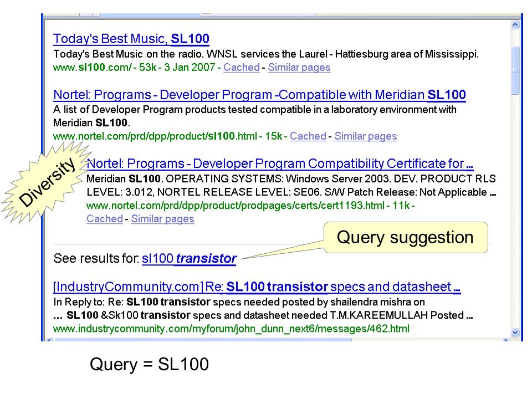The width and height of the screenshot is (532, 399).
Task: Click the industrycommunity.com messages/462.html URL text
Action: point(231,329)
